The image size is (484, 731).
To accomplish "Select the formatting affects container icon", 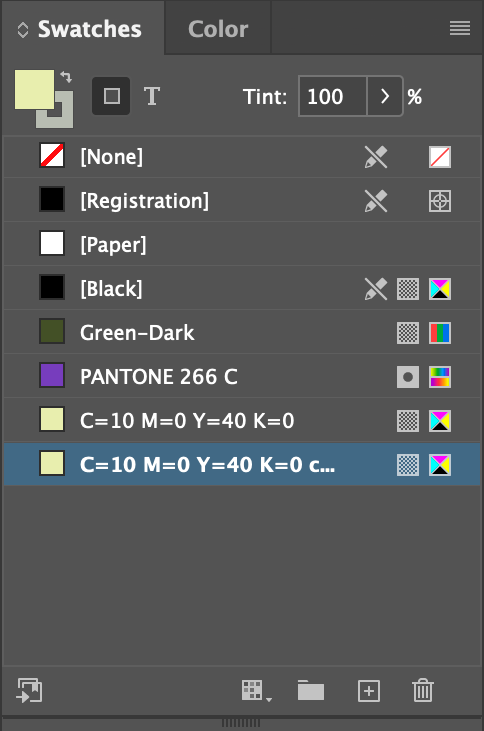I will pos(111,96).
